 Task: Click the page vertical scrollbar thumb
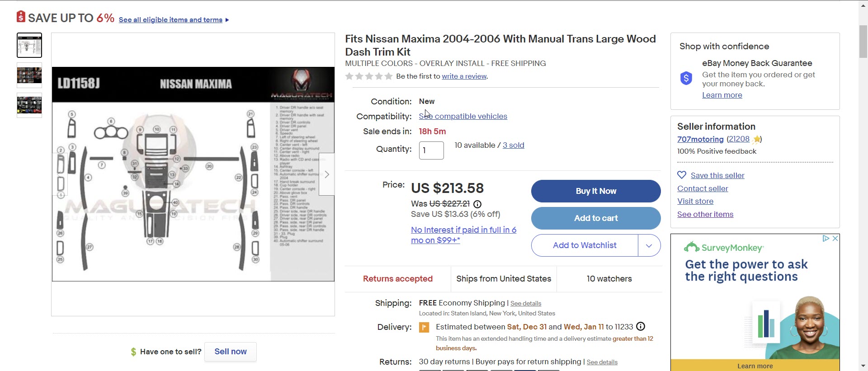point(863,41)
